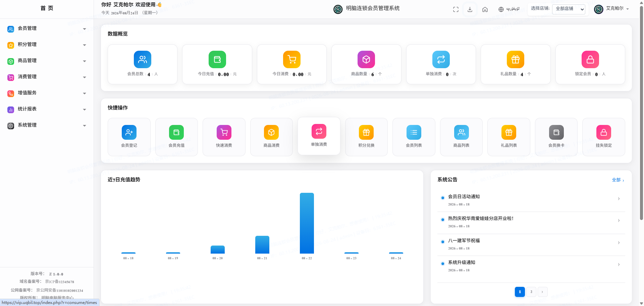This screenshot has width=644, height=306.
Task: Click the 锁定会员 lock icon
Action: point(590,59)
